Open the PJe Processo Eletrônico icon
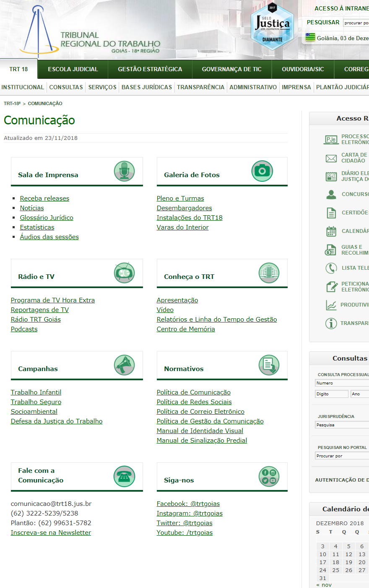The height and width of the screenshot is (588, 369). coord(331,139)
